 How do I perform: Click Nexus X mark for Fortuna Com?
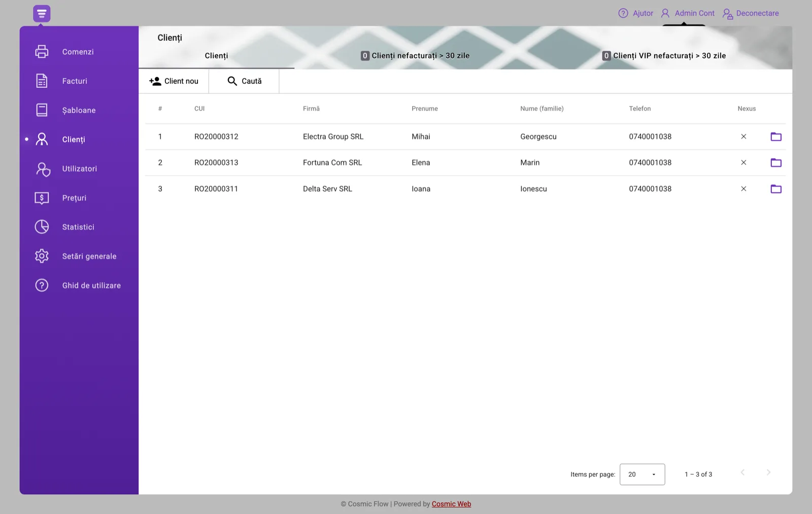(x=743, y=162)
